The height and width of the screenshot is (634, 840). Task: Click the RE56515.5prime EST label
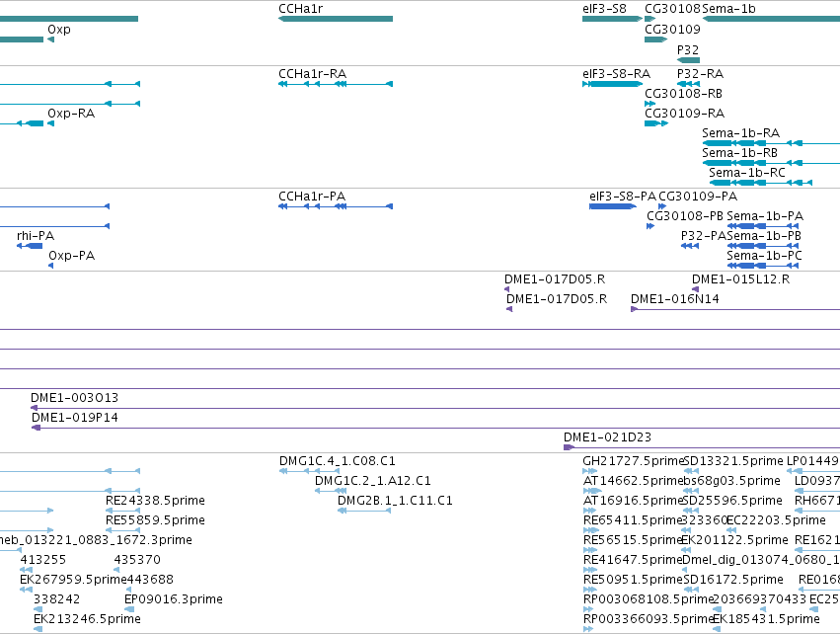click(633, 540)
